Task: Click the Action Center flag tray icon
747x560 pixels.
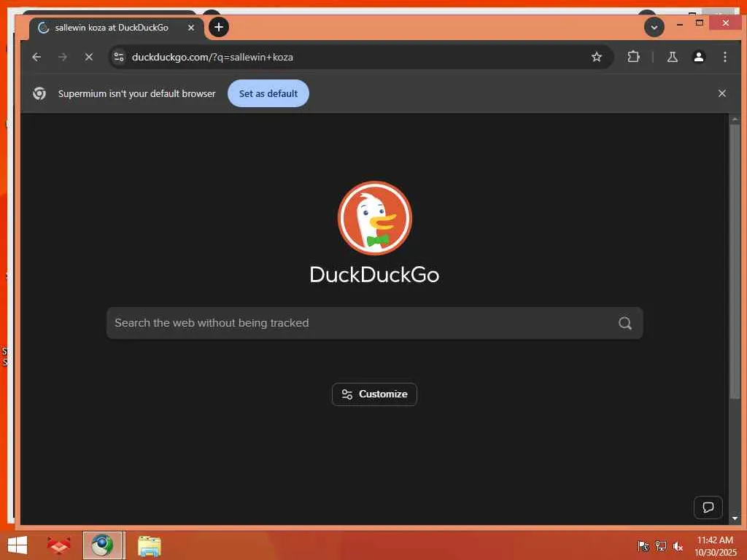Action: (643, 545)
